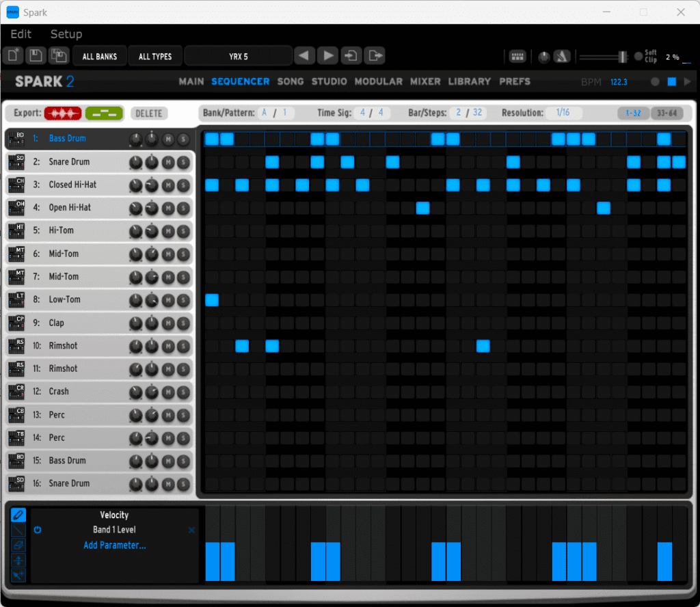This screenshot has width=700, height=607.
Task: Open the virtual keyboard icon
Action: click(x=517, y=56)
